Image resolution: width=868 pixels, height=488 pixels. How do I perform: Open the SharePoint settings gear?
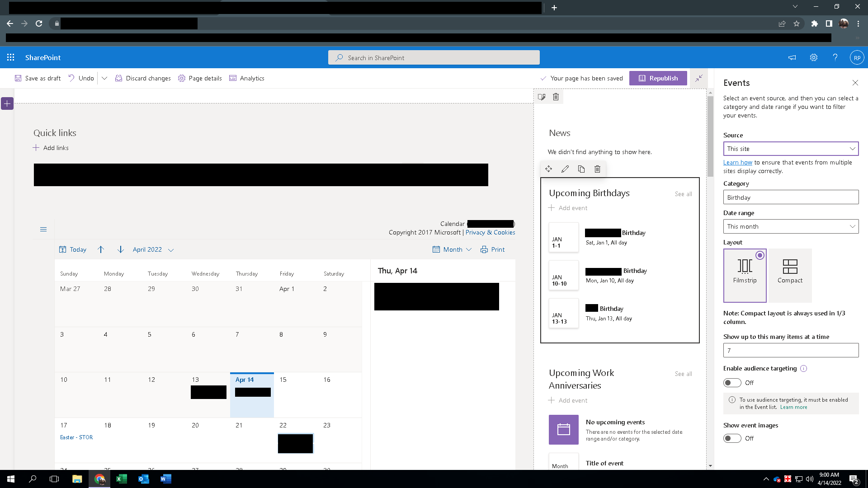point(814,57)
